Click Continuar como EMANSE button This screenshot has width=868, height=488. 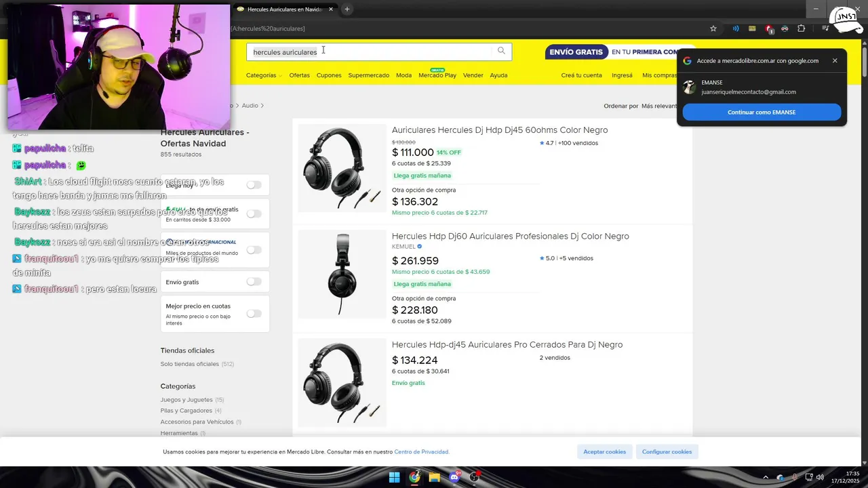(762, 112)
